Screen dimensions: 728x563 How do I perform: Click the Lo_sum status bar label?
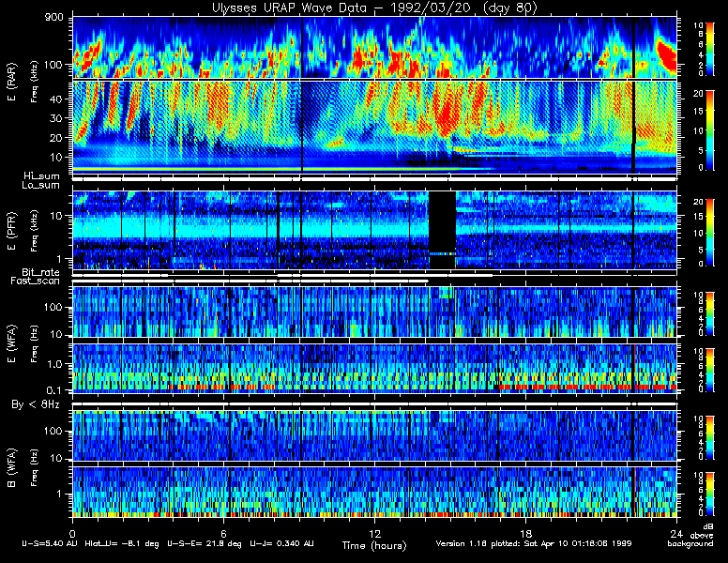(41, 185)
